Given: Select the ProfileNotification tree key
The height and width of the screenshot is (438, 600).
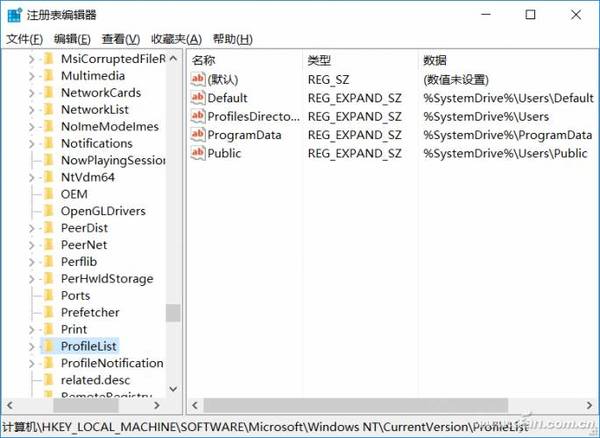Looking at the screenshot, I should click(112, 363).
